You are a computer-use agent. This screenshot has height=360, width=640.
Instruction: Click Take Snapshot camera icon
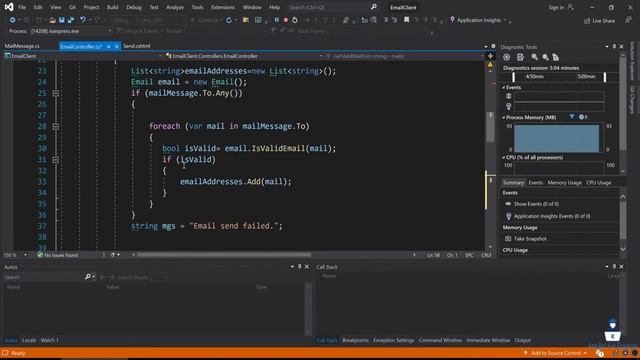[508, 238]
